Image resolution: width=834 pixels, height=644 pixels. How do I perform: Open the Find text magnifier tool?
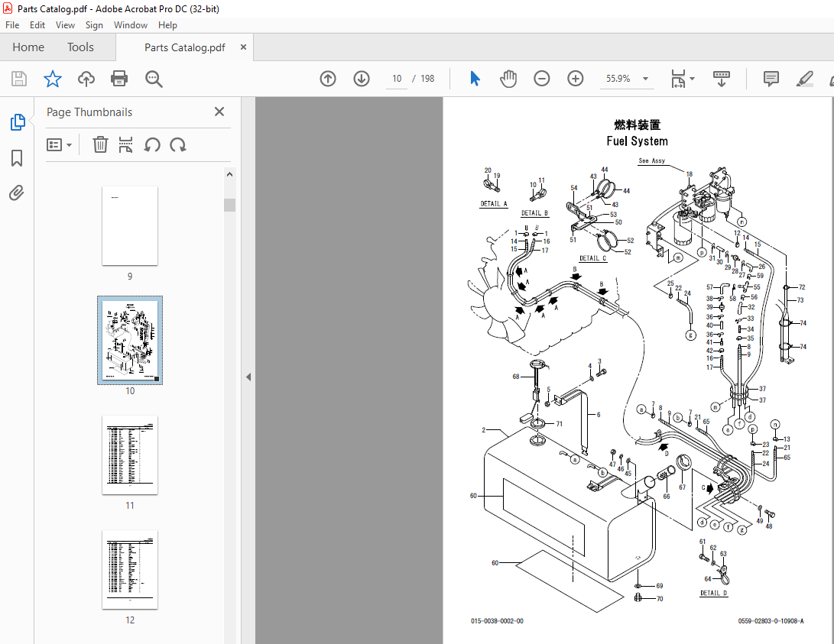(x=154, y=79)
